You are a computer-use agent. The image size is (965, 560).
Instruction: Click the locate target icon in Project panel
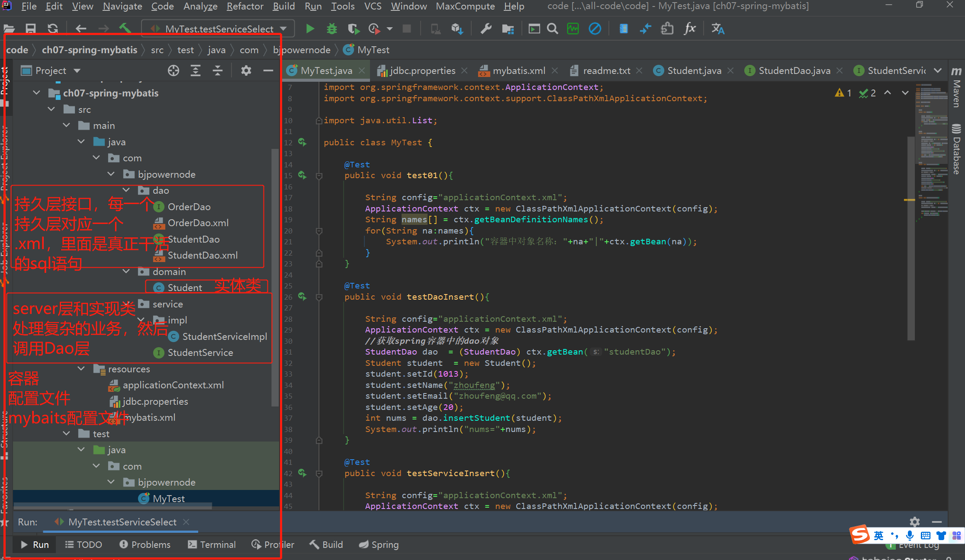174,70
